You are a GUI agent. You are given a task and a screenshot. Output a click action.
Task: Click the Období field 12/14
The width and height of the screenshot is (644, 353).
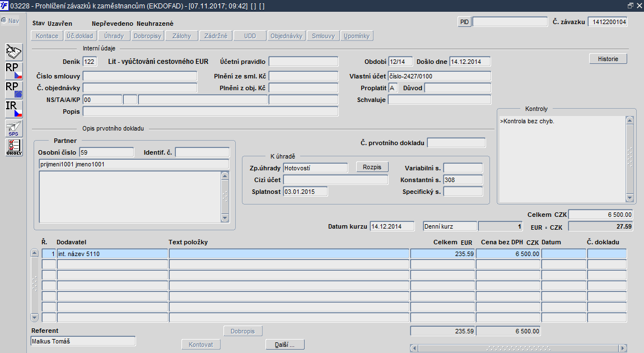click(x=400, y=62)
